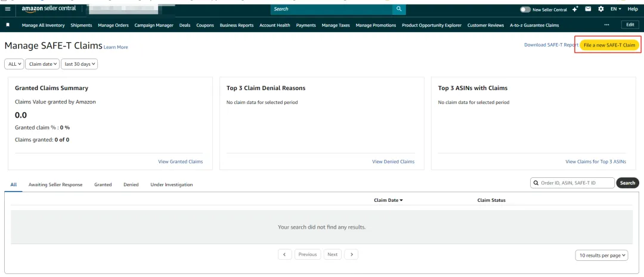Image resolution: width=644 pixels, height=277 pixels.
Task: Switch to Awaiting Seller Response tab
Action: click(55, 184)
